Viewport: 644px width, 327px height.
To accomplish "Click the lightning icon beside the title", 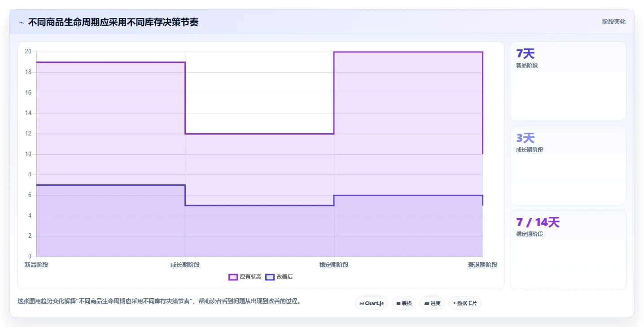I will 22,22.
